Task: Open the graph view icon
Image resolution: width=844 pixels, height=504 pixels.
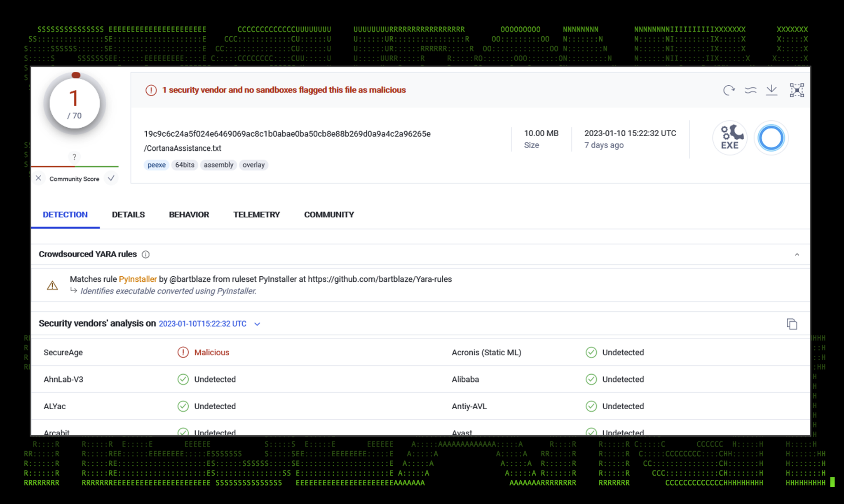Action: click(x=797, y=90)
